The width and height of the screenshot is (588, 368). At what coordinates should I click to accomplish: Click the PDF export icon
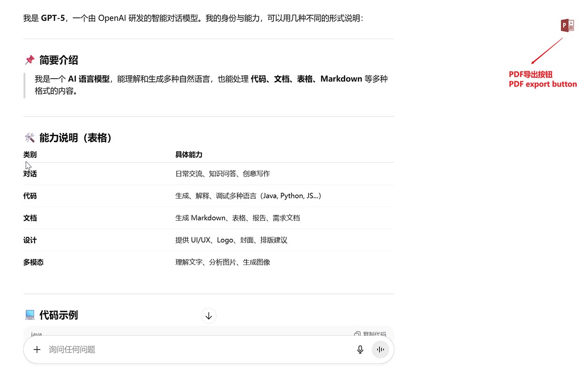click(568, 25)
